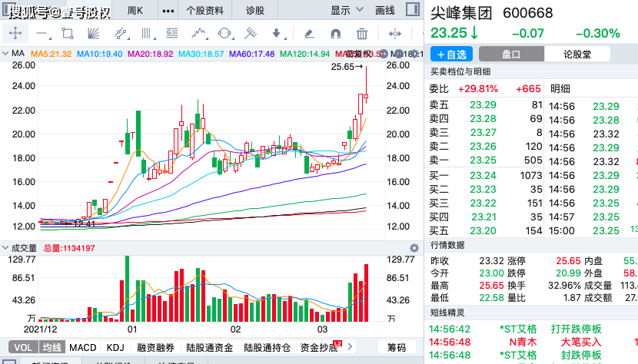638x364 pixels.
Task: Open the 筹码 button
Action: (x=397, y=347)
